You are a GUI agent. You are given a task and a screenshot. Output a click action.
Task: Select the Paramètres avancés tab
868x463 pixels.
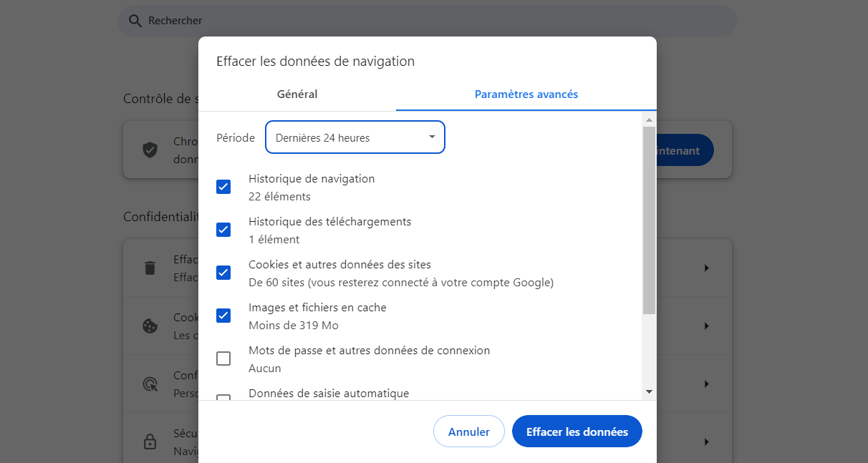[526, 94]
